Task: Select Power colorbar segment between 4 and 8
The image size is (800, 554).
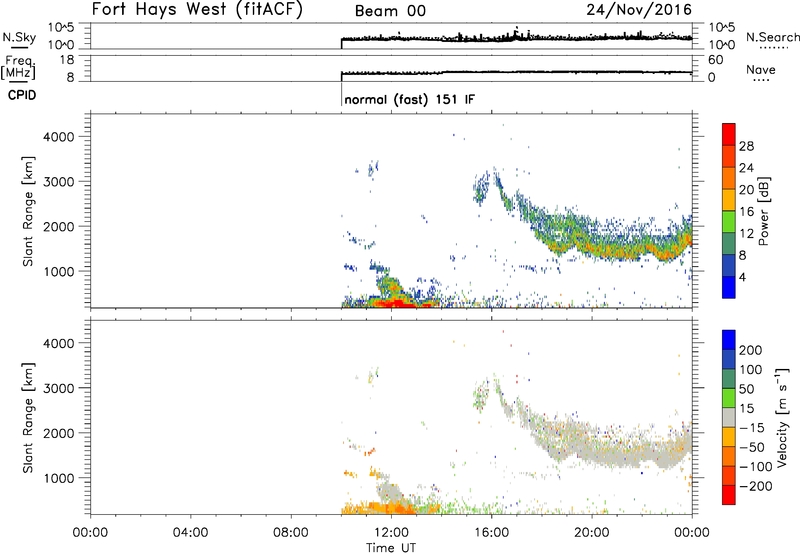Action: pos(729,266)
